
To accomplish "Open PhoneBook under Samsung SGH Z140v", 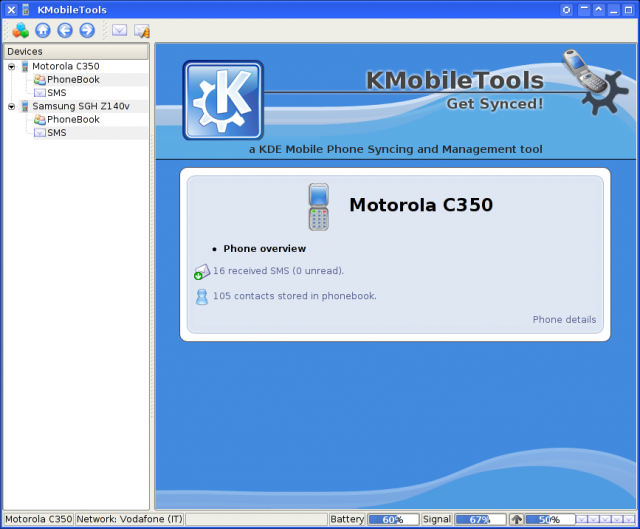I will 73,120.
